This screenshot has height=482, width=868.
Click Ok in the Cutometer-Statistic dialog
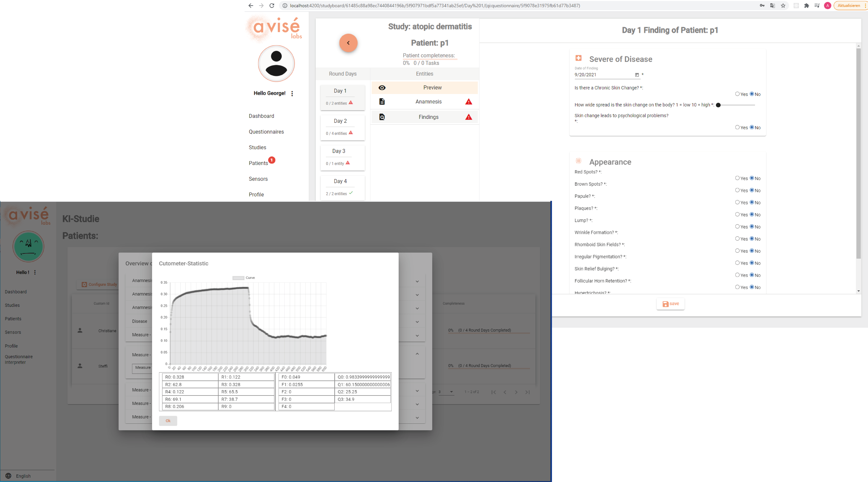click(x=168, y=421)
